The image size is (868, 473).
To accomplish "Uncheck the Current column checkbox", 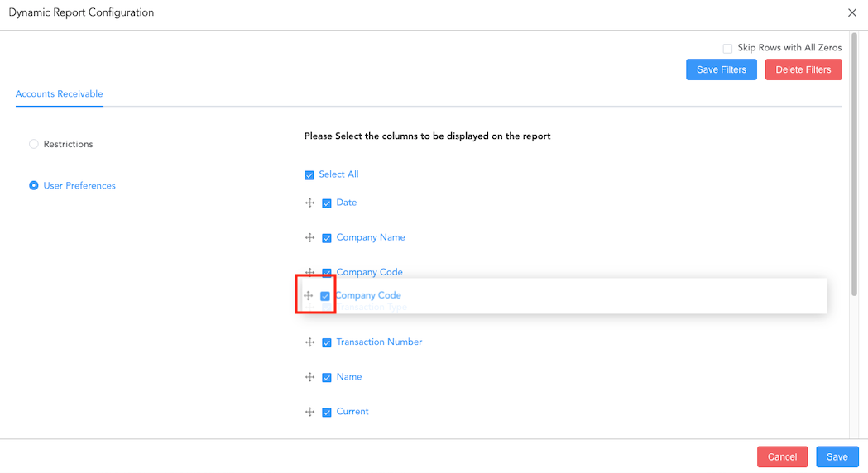I will coord(327,412).
